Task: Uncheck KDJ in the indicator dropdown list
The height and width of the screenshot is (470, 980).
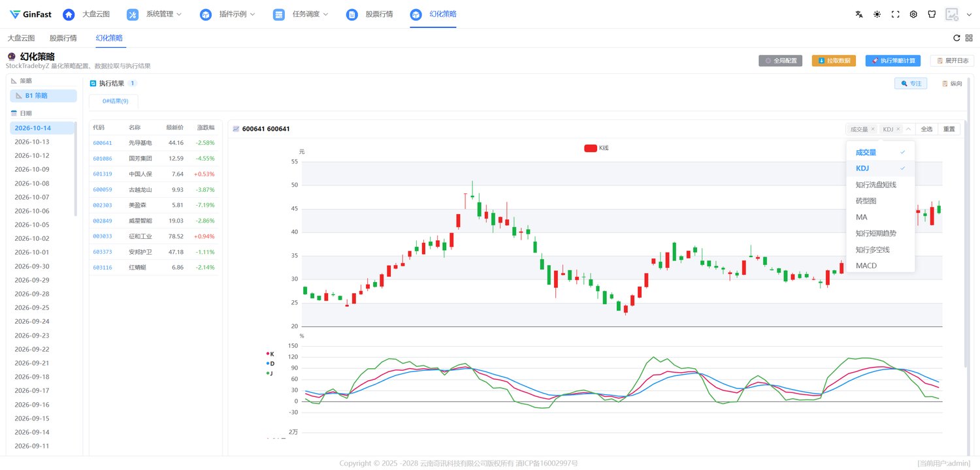Action: (880, 168)
